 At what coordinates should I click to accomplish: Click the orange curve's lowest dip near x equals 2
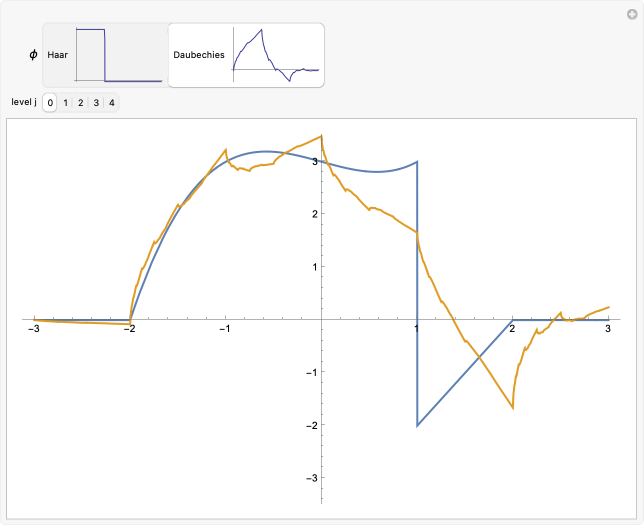[x=512, y=408]
